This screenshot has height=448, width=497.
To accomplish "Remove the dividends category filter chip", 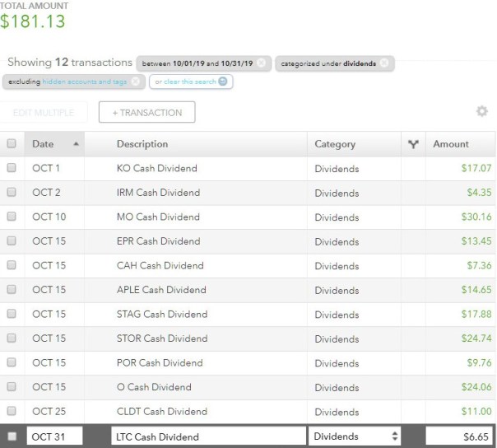I will tap(385, 63).
